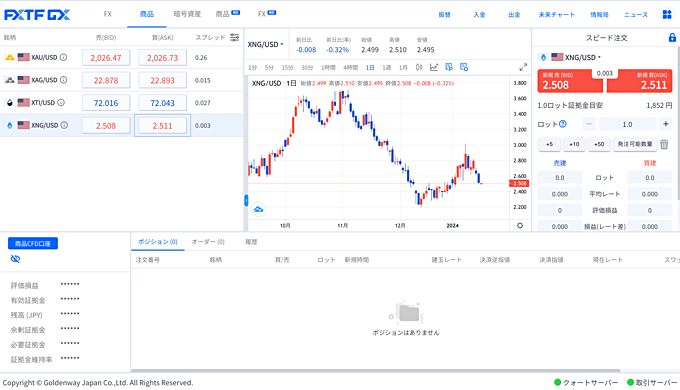Switch to 暗号資産 tab

[x=187, y=14]
